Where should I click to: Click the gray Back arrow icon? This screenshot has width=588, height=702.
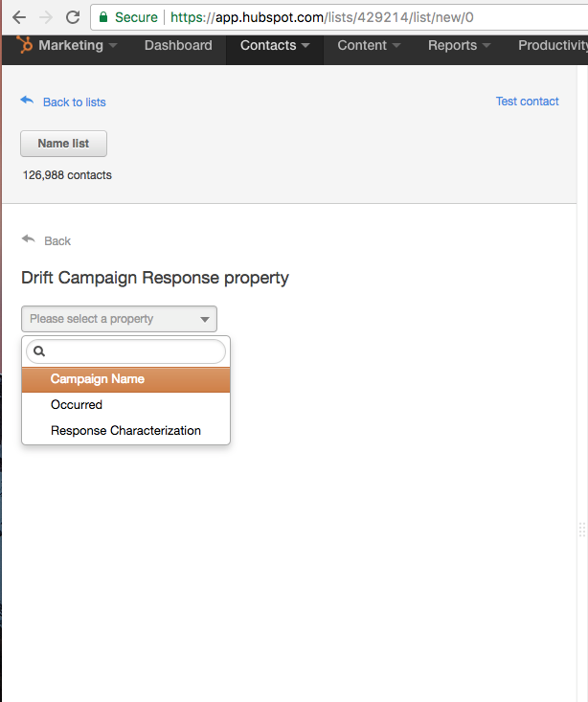click(x=28, y=239)
